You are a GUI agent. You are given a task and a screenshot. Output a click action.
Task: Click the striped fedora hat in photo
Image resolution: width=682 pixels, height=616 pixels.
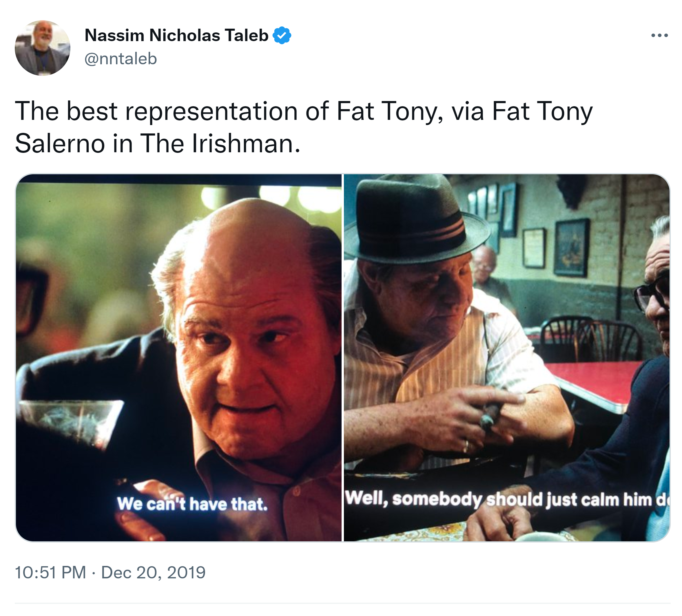[x=416, y=223]
